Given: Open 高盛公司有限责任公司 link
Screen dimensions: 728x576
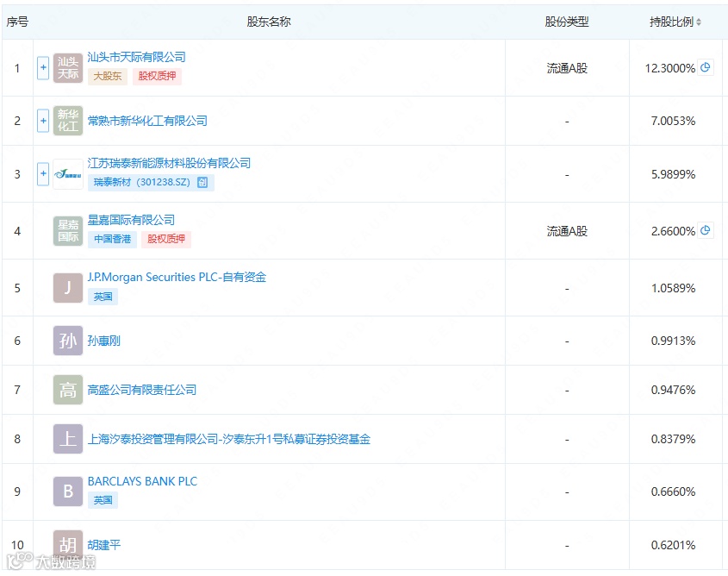Looking at the screenshot, I should 142,390.
